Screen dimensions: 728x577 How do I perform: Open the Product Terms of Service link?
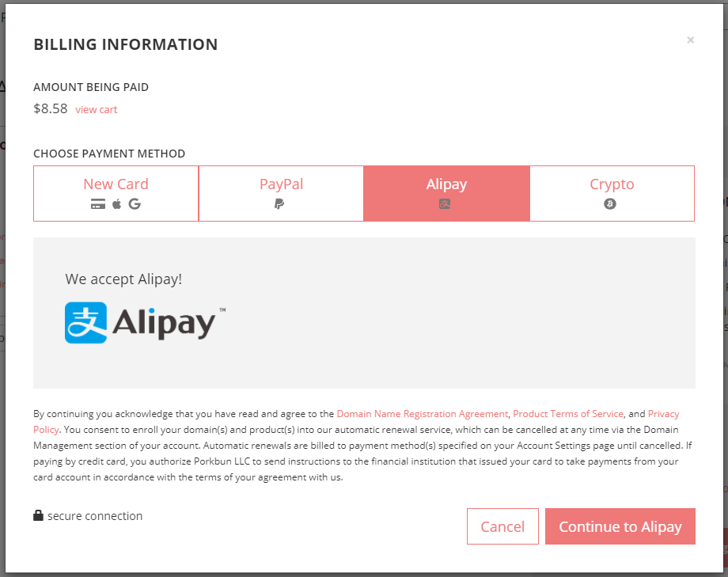[568, 414]
